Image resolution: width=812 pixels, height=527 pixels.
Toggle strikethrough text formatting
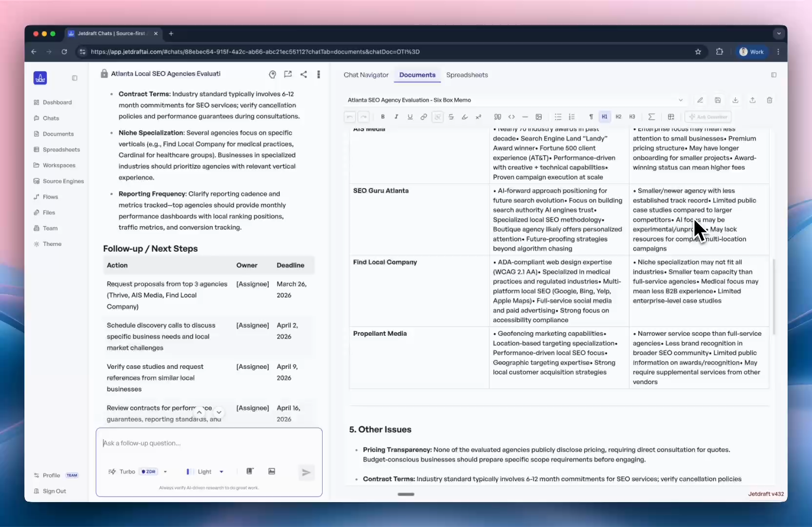(x=451, y=117)
